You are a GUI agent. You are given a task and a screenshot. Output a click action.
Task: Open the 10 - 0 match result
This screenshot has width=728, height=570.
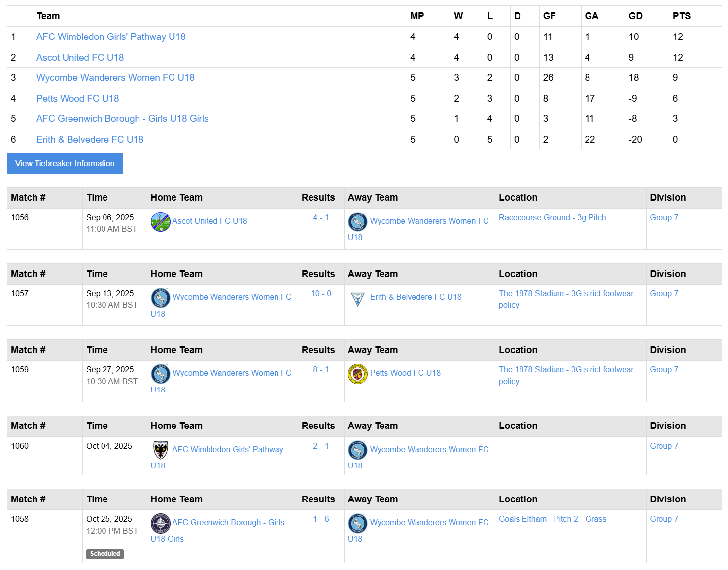(321, 293)
